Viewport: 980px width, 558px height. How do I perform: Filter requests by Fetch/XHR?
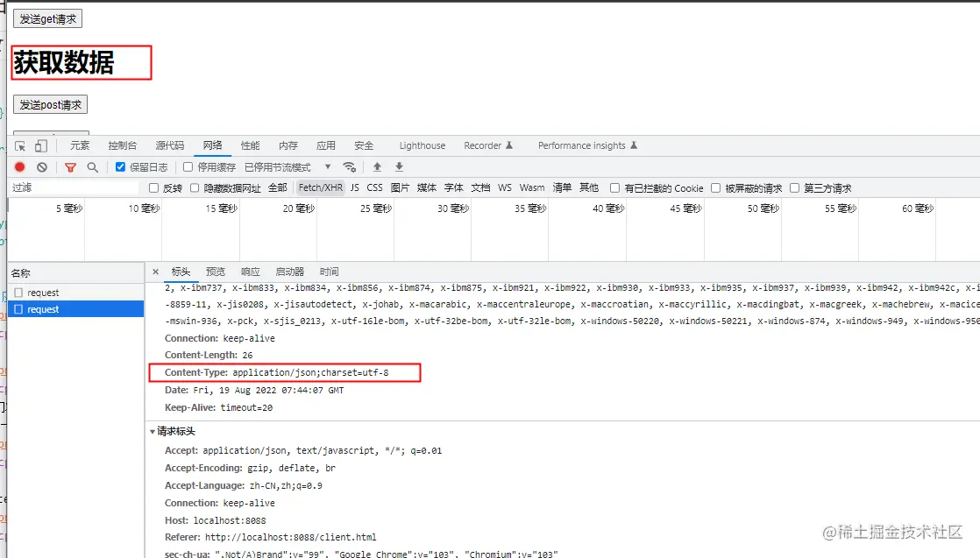[321, 188]
